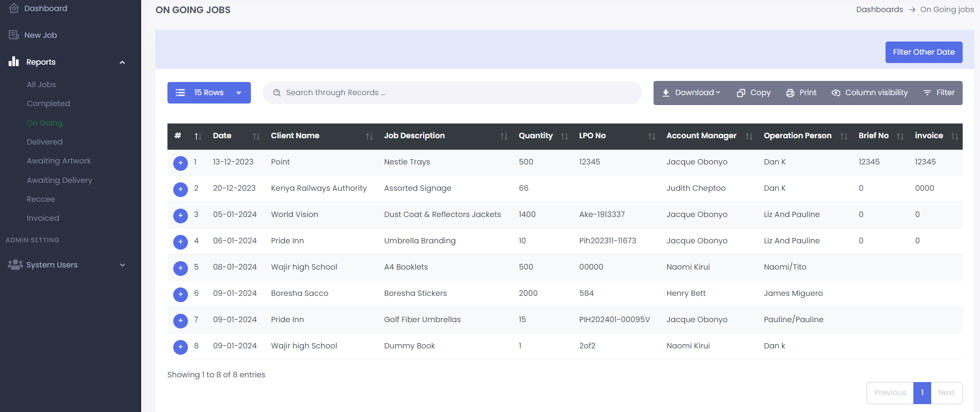
Task: Click the list icon on 15 Rows button
Action: [180, 92]
